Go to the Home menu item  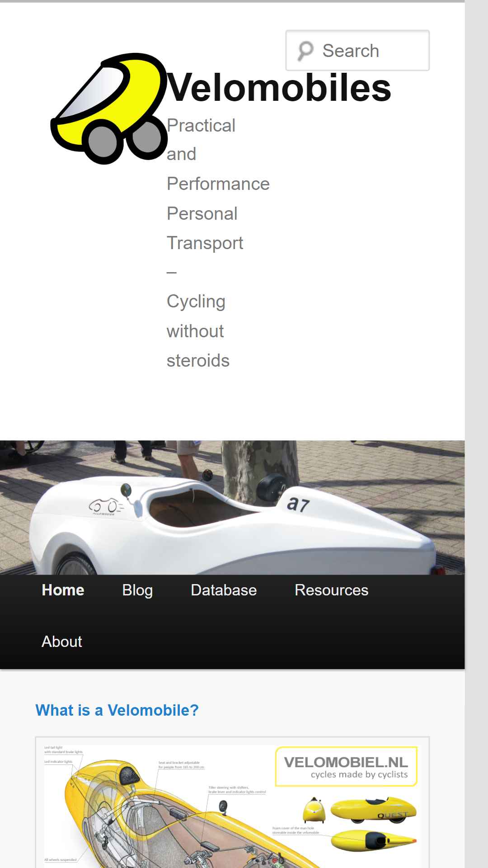pyautogui.click(x=63, y=590)
